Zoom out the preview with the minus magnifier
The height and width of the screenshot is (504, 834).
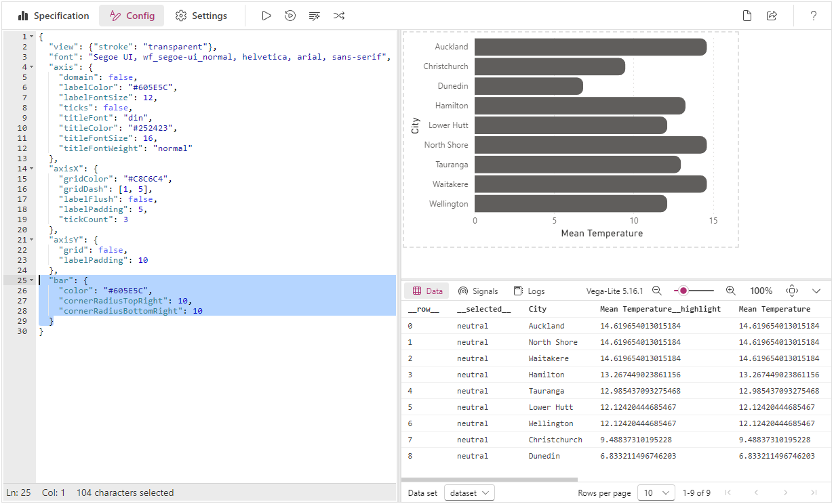[656, 291]
